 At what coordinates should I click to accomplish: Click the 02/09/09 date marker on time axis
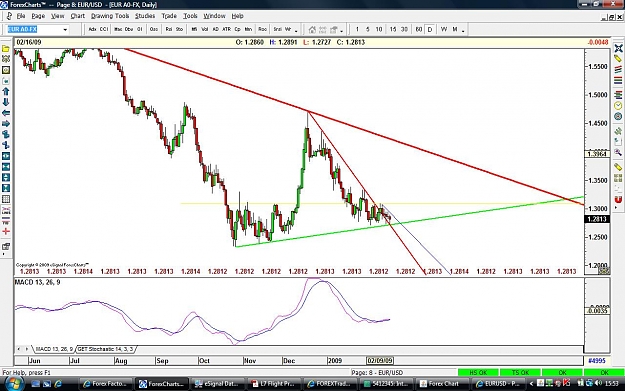pos(380,360)
